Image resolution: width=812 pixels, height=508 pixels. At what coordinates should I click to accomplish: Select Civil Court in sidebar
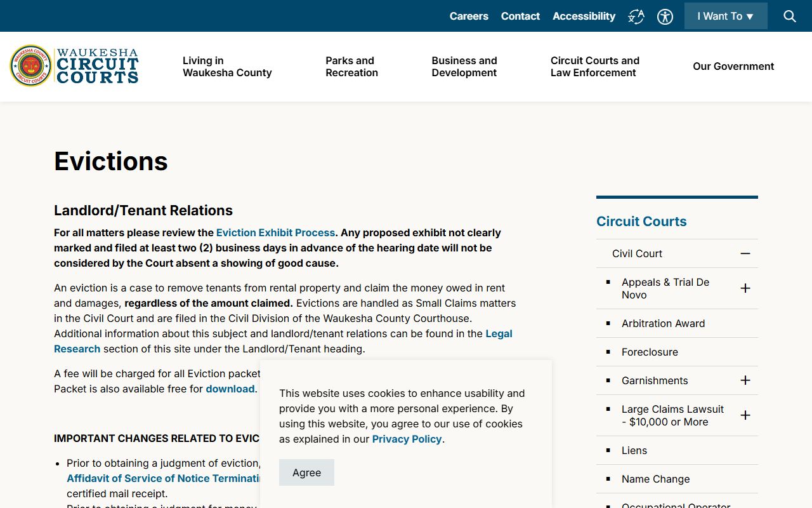637,253
